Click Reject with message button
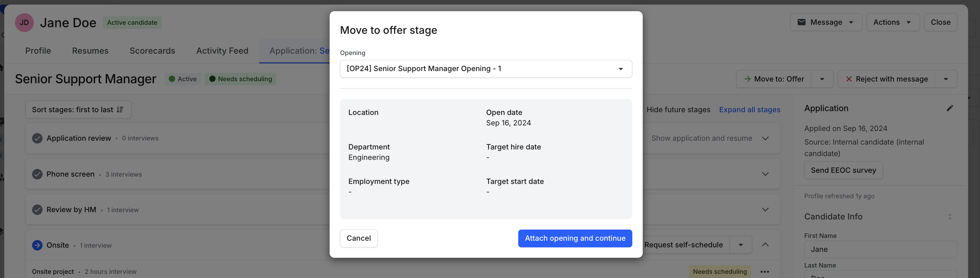 coord(887,79)
